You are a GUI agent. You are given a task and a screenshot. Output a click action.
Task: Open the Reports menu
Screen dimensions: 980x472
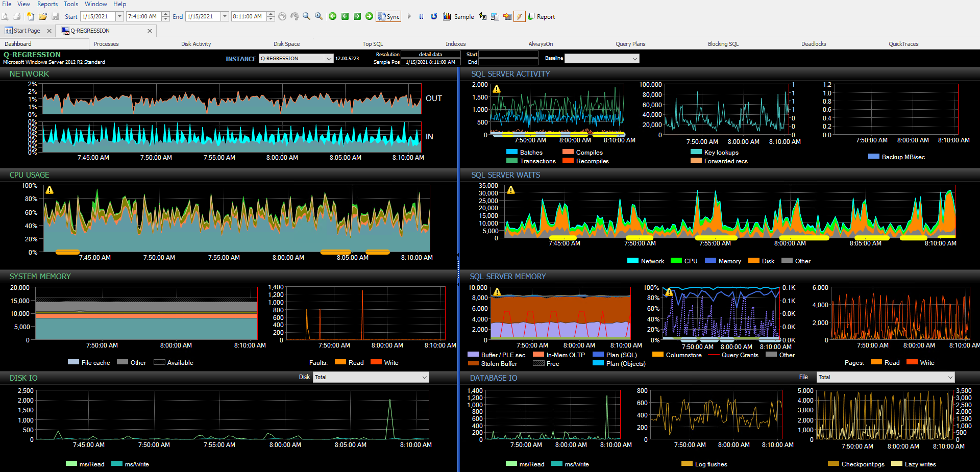click(47, 4)
